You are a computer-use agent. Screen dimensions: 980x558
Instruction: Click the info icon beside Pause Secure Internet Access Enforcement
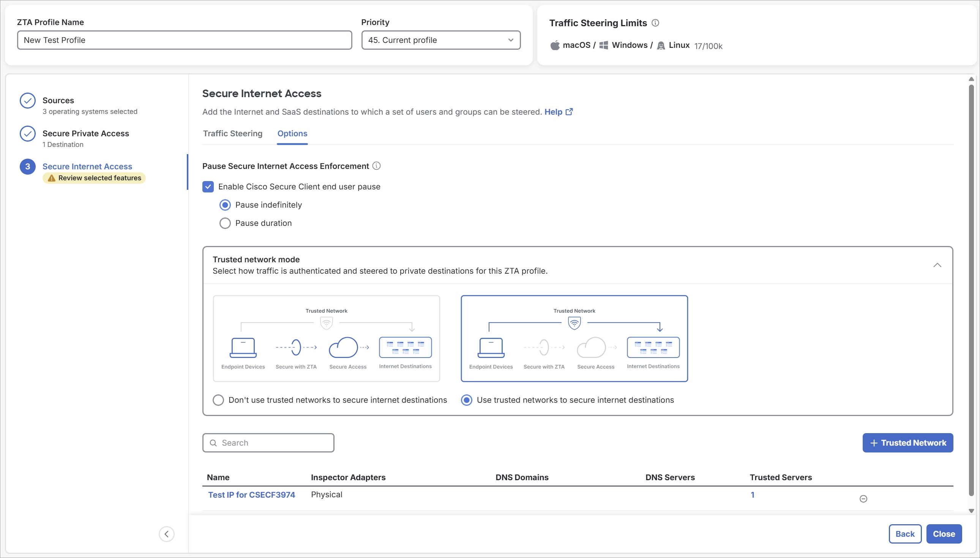point(376,166)
